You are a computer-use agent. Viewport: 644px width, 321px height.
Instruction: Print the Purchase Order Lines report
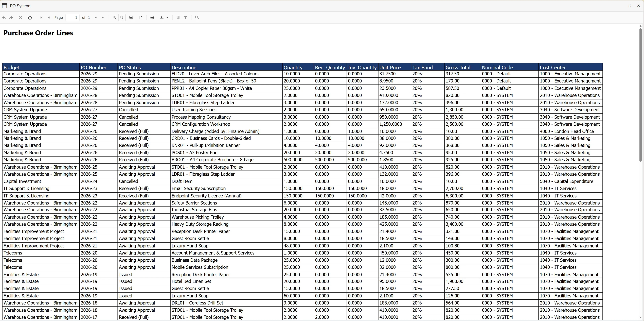click(152, 18)
